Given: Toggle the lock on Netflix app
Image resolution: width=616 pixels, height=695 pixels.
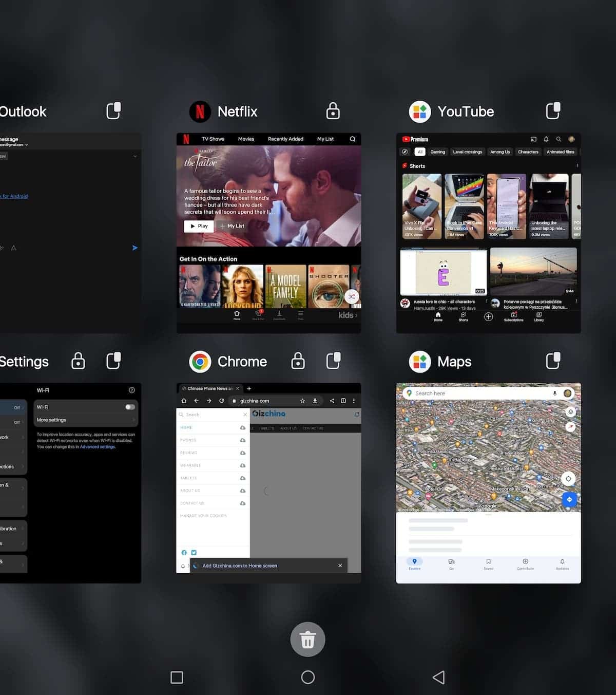Looking at the screenshot, I should [333, 111].
